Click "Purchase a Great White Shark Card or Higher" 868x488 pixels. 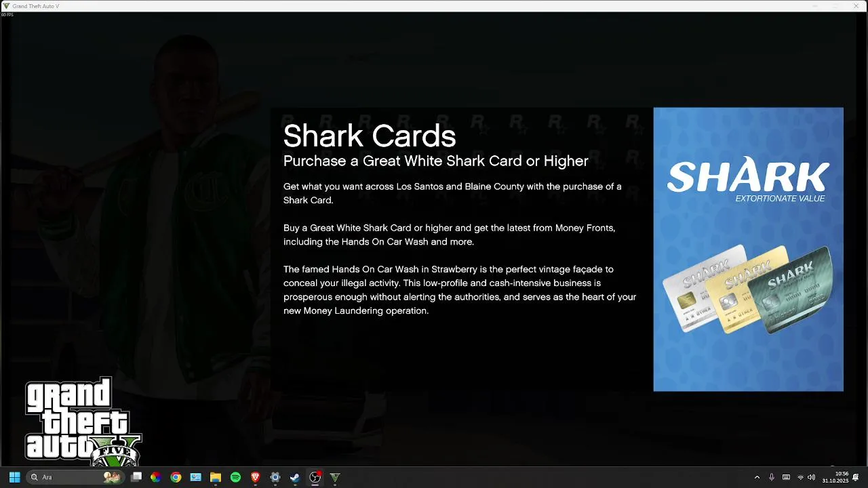435,161
